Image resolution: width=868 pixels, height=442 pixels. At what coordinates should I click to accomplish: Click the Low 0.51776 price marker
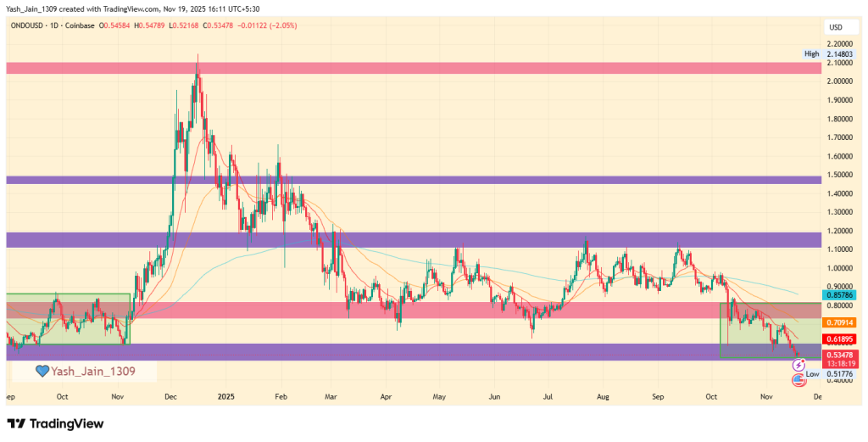[826, 373]
